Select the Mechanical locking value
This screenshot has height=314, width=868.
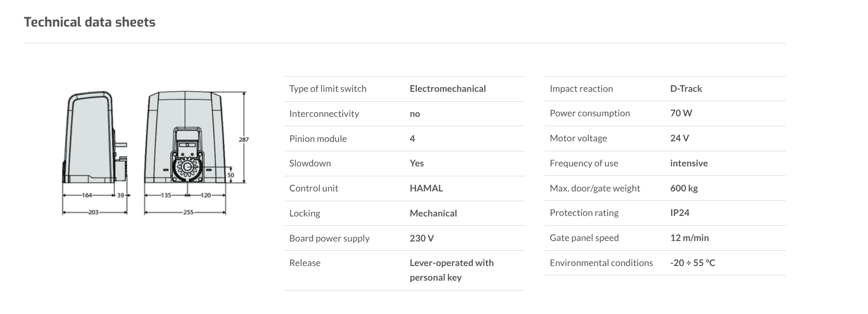(x=433, y=213)
